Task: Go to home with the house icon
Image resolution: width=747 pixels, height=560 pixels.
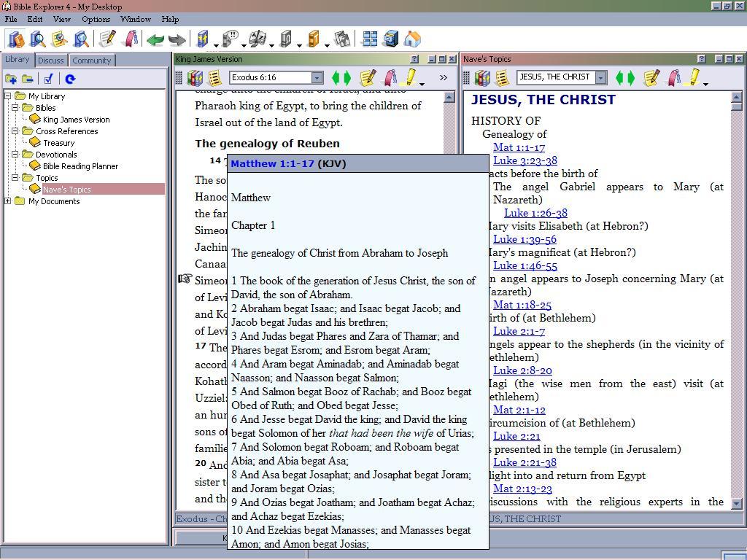Action: 413,39
